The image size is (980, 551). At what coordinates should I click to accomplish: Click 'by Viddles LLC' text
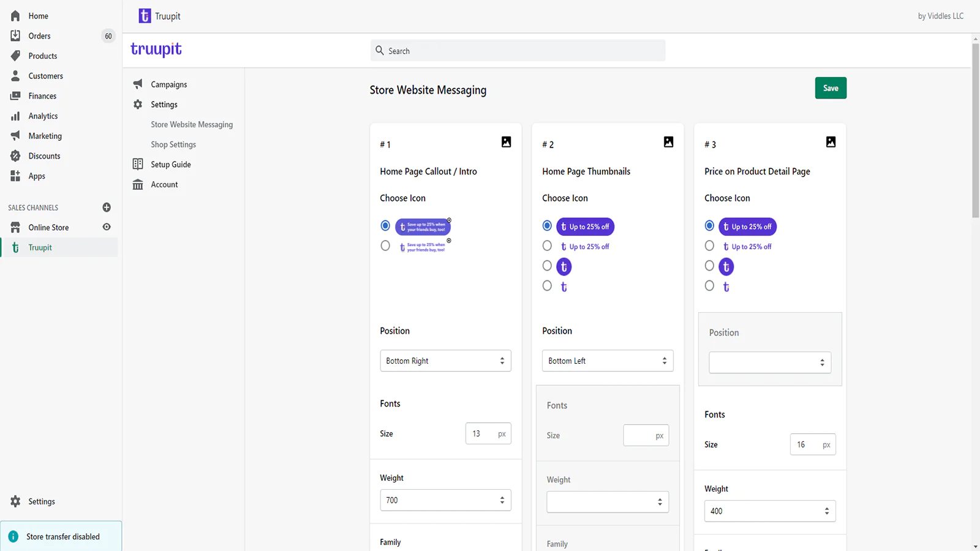click(940, 16)
